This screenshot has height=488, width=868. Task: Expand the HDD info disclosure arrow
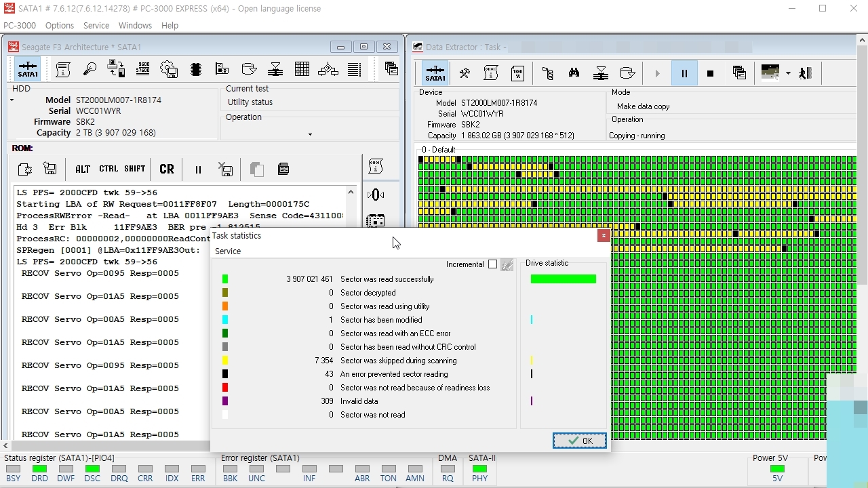pos(12,100)
